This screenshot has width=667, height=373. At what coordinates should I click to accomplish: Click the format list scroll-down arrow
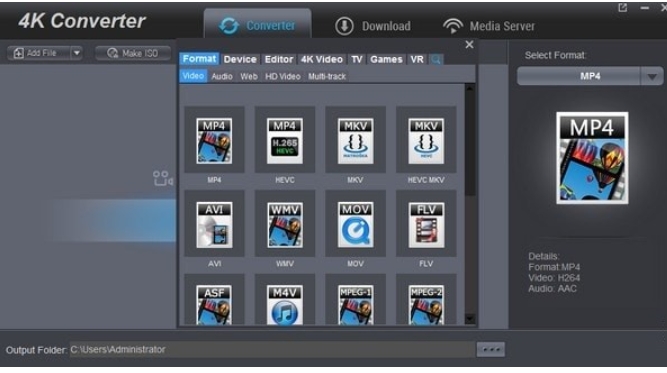[x=470, y=319]
